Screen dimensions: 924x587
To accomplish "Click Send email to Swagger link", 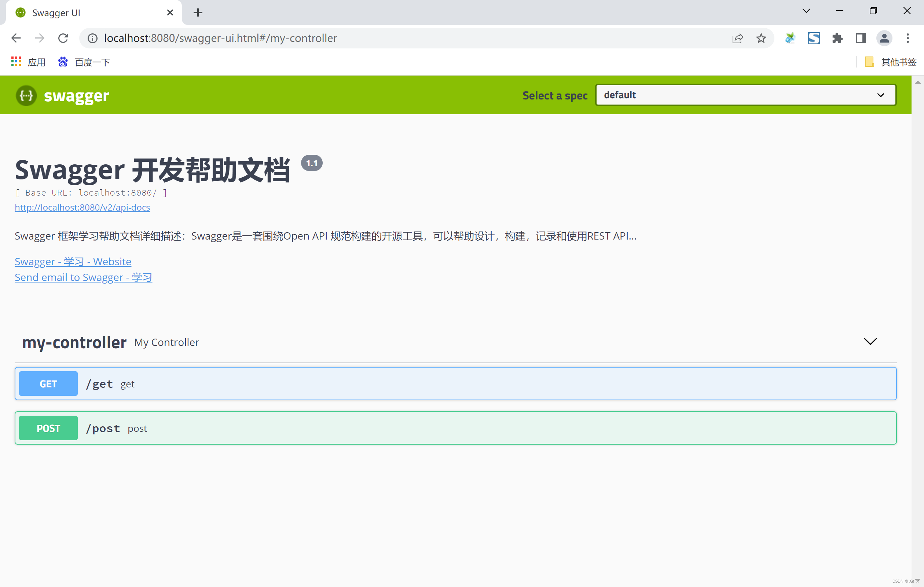I will [x=83, y=277].
